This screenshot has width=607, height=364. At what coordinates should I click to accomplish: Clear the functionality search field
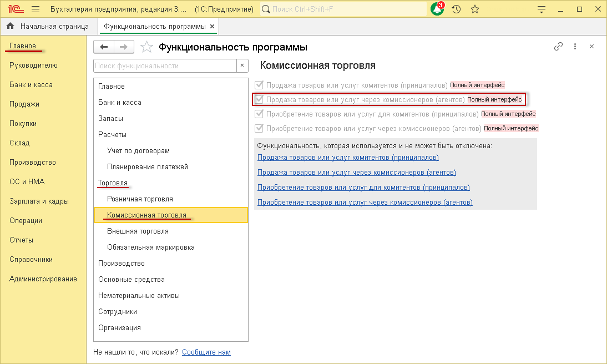pyautogui.click(x=242, y=65)
